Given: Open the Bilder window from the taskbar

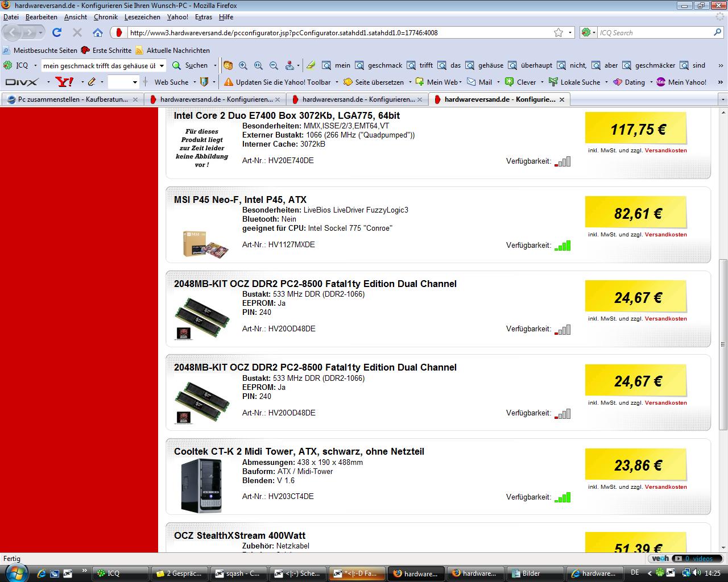Looking at the screenshot, I should pyautogui.click(x=536, y=573).
